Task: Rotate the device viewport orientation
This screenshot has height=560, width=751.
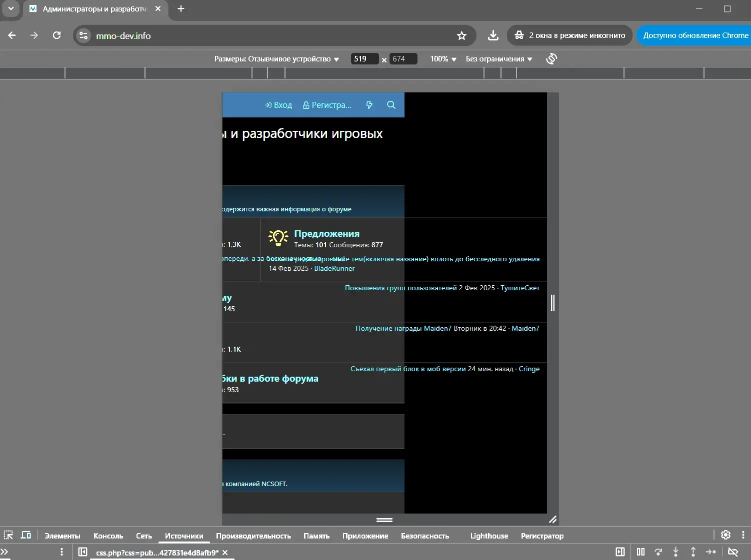Action: tap(551, 59)
